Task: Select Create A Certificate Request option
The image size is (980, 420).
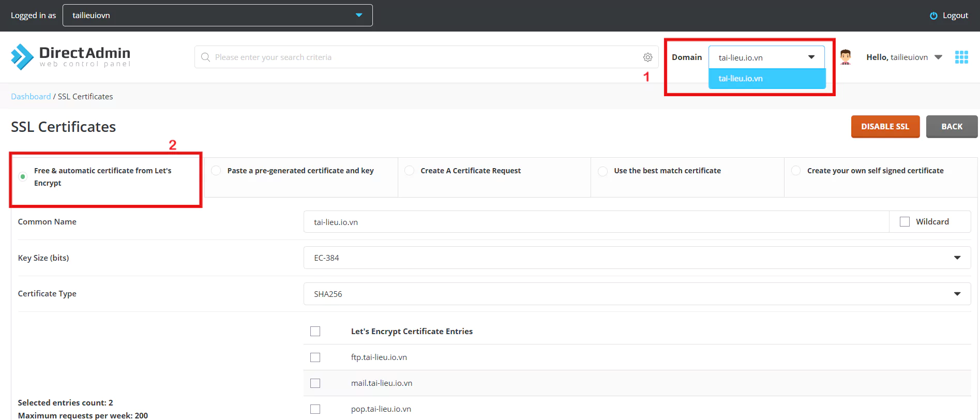Action: [410, 171]
